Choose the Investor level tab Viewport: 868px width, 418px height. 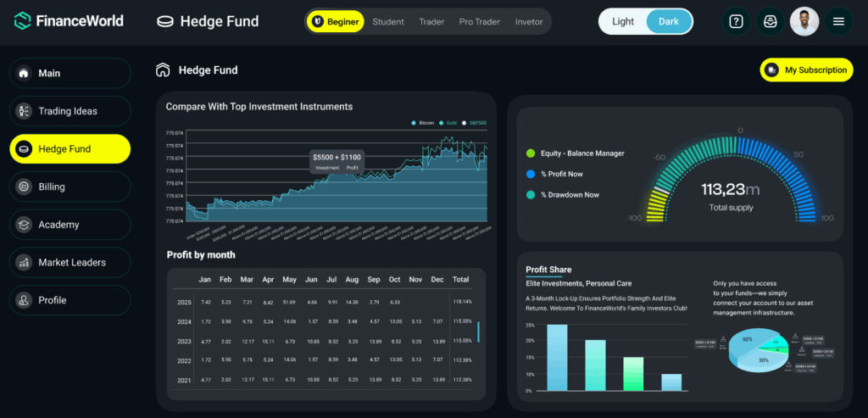(x=529, y=22)
